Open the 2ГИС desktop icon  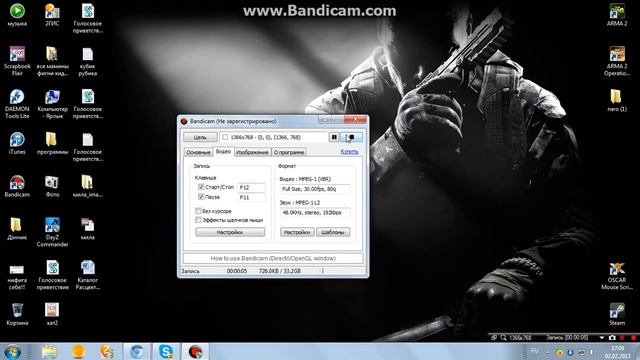52,15
